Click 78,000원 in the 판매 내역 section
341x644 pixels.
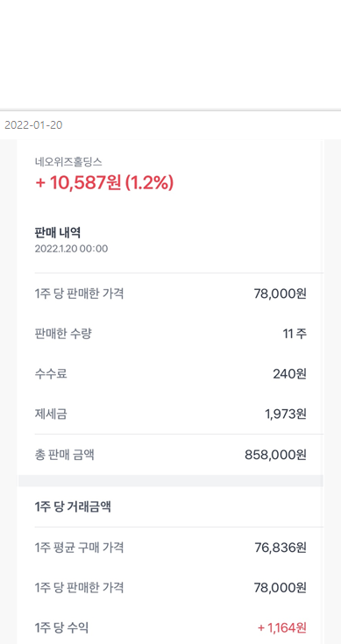pyautogui.click(x=281, y=294)
